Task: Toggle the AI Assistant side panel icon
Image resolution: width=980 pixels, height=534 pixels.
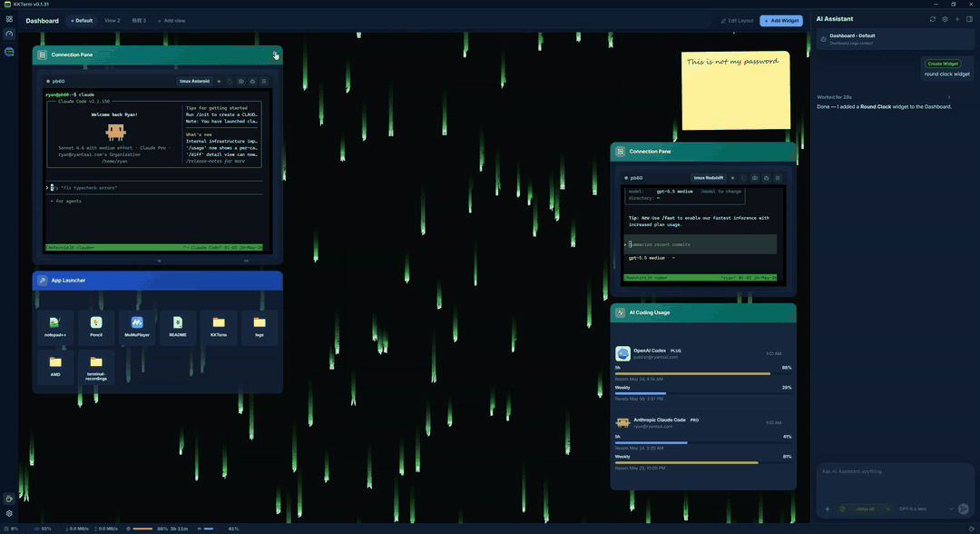Action: [x=969, y=19]
